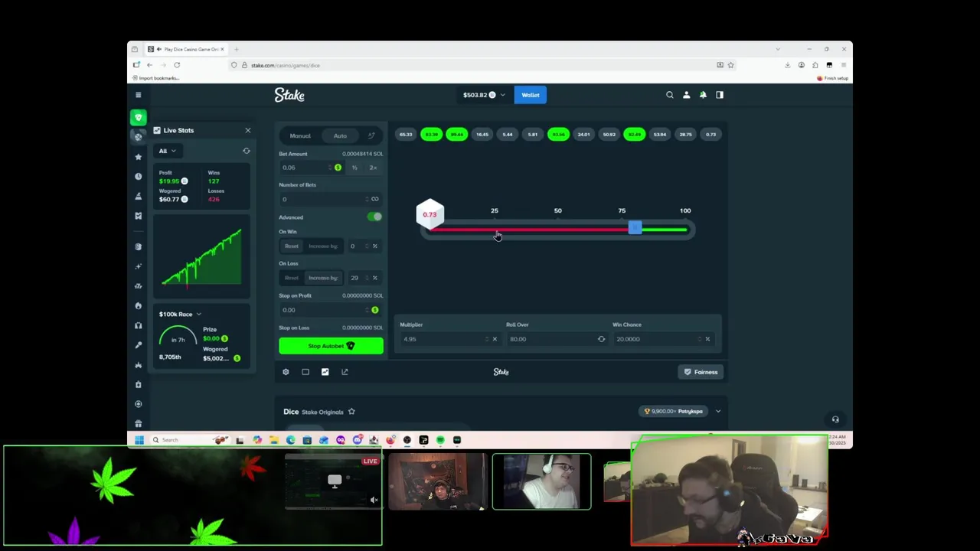Double the bet with 2× button

tap(373, 168)
